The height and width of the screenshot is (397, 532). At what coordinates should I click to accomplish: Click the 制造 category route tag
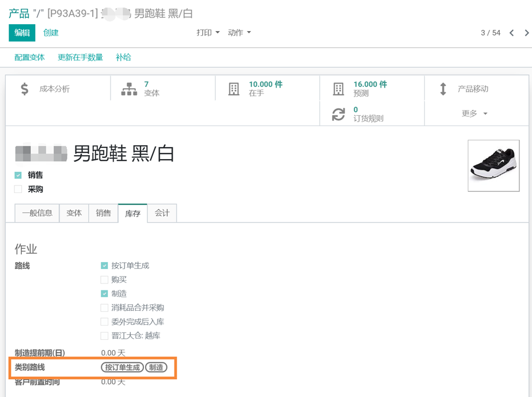point(156,367)
